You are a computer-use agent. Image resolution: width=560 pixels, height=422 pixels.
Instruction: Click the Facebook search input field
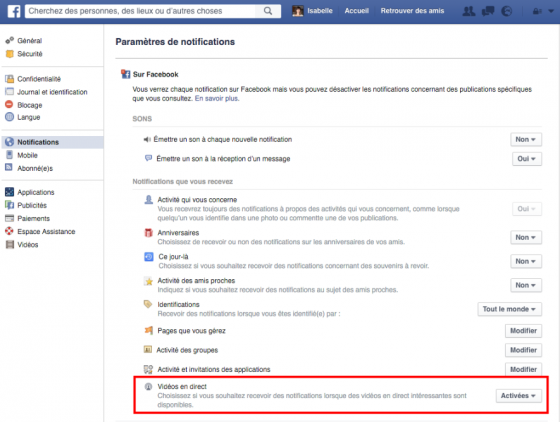pos(141,11)
